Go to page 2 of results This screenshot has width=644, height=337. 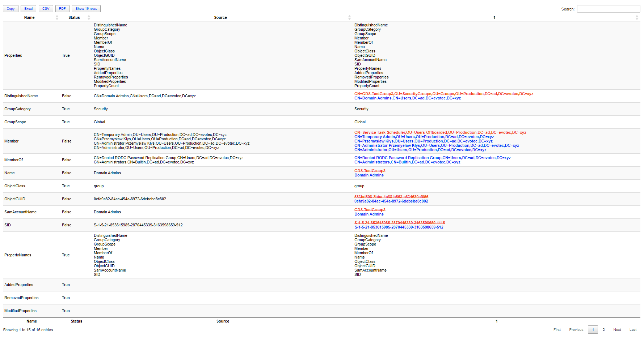tap(603, 330)
